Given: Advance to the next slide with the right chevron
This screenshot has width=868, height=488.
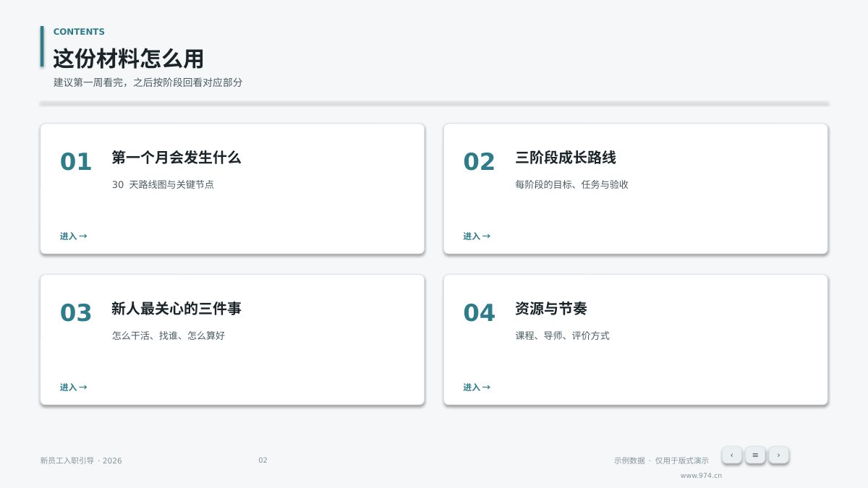Looking at the screenshot, I should 778,455.
